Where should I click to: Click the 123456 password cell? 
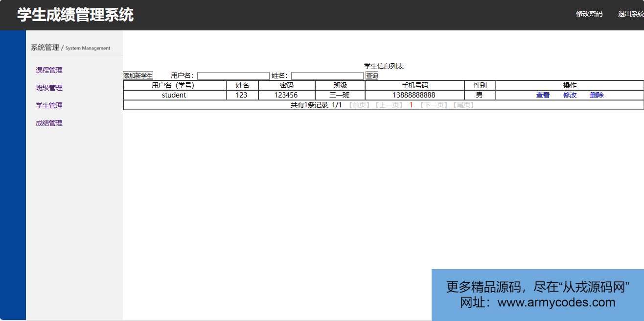click(x=286, y=95)
